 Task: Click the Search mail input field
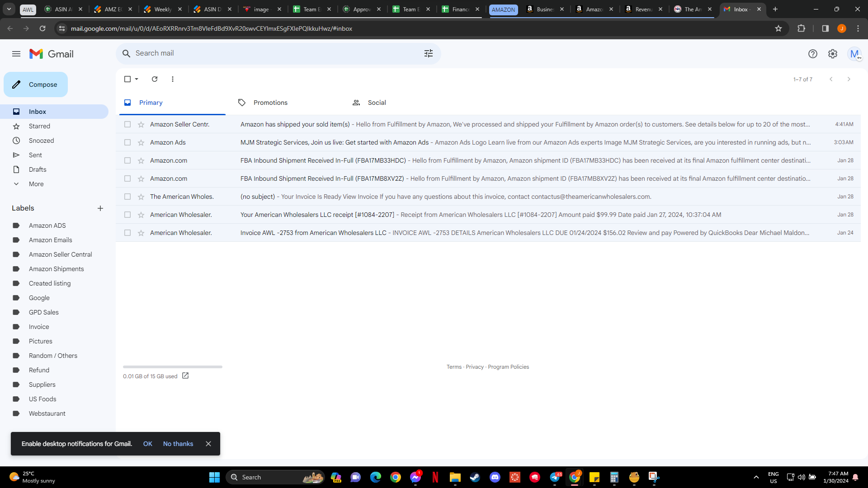[278, 53]
